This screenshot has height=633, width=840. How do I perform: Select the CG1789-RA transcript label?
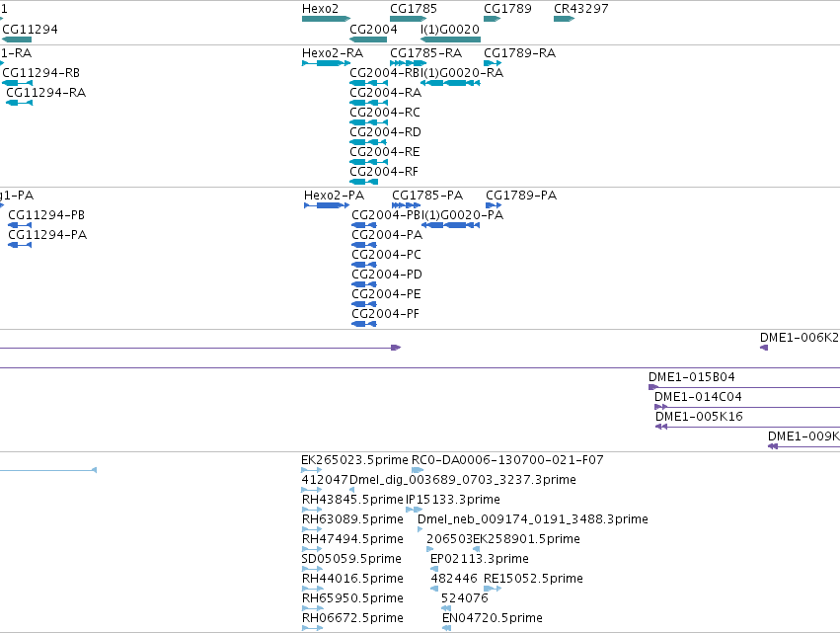pos(519,53)
